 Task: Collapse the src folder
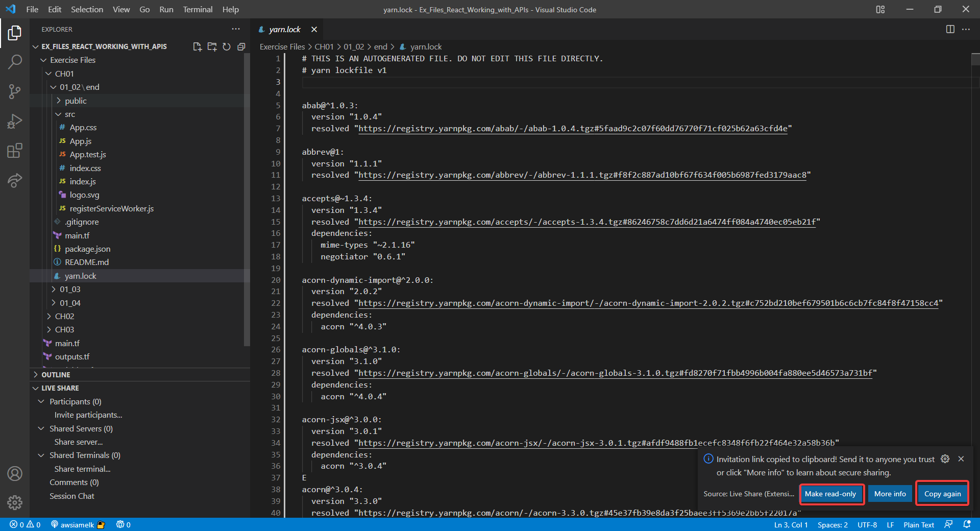pyautogui.click(x=69, y=114)
